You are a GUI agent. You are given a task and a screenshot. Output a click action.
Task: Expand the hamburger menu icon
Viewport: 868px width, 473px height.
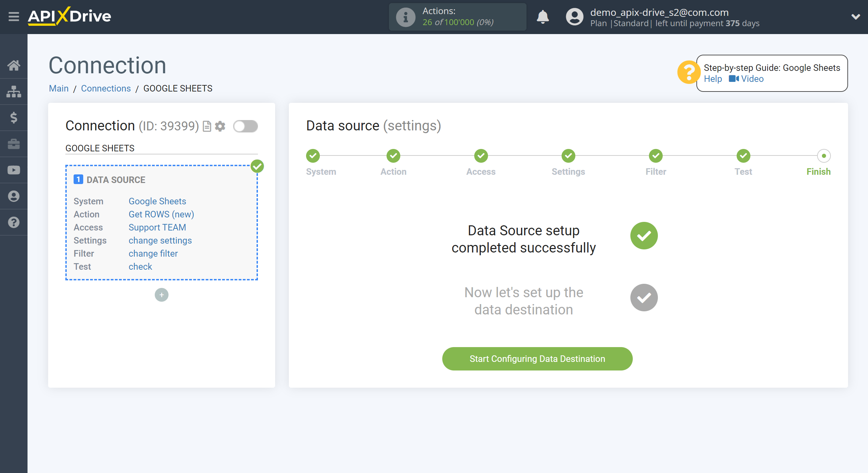tap(13, 16)
